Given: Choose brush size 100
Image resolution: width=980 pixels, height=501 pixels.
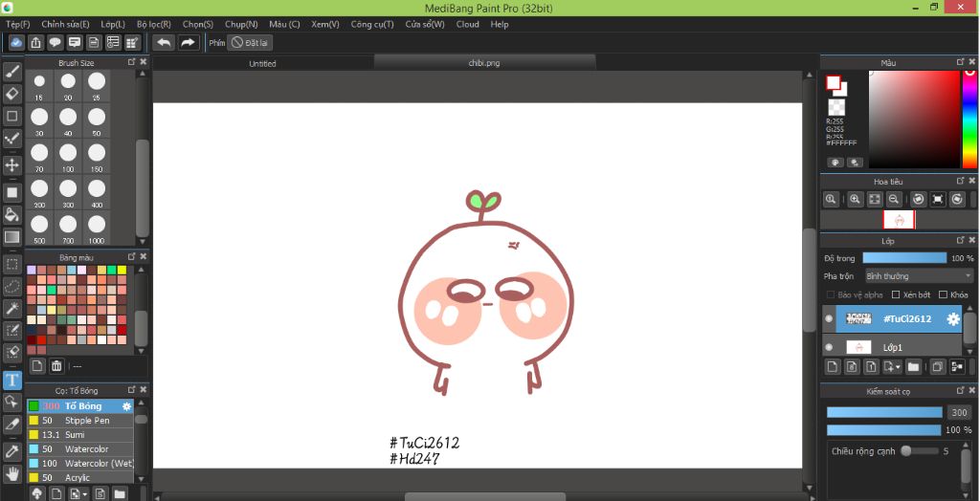Looking at the screenshot, I should [x=68, y=157].
